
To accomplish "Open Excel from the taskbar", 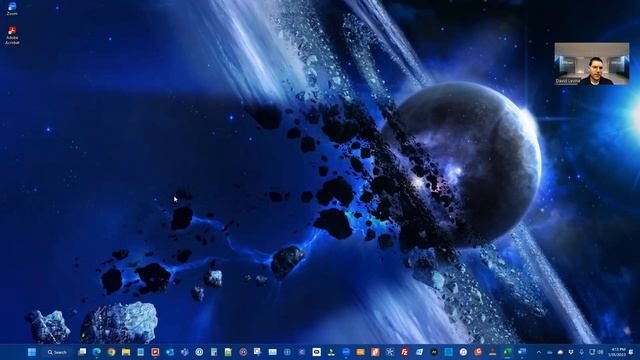I will [507, 352].
